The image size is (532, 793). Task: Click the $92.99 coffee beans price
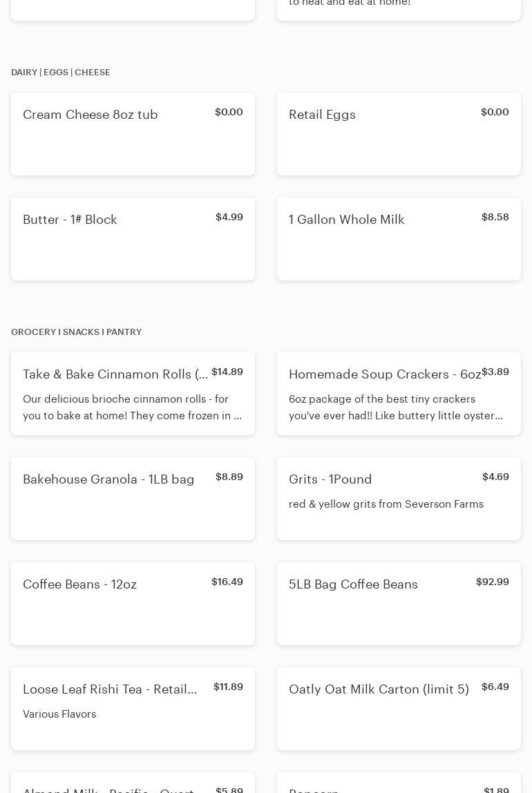tap(493, 582)
